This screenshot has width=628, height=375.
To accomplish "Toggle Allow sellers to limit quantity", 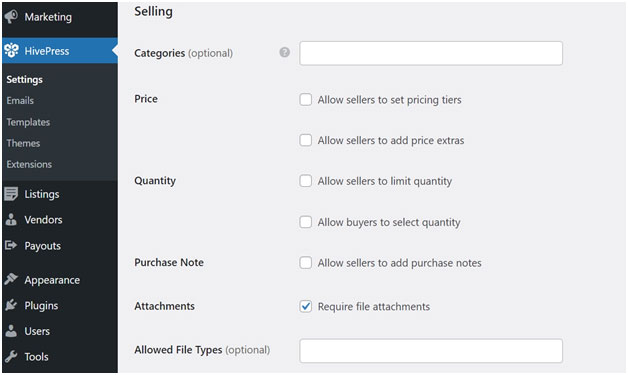I will point(306,181).
